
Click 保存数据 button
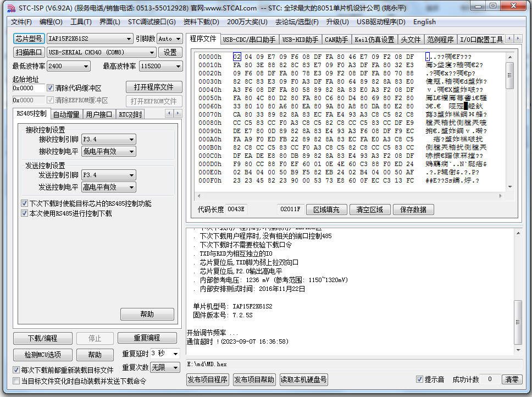[x=413, y=209]
